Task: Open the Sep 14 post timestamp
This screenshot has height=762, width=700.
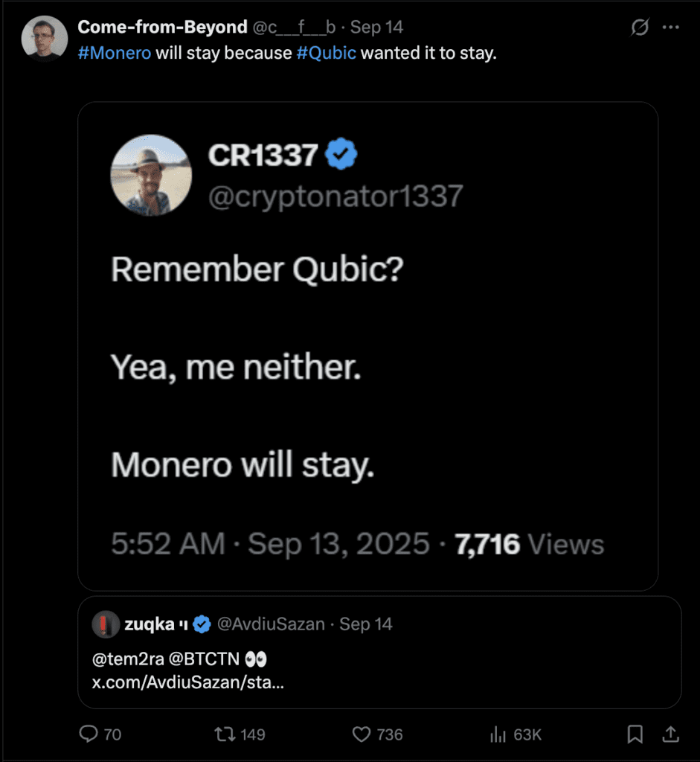Action: [376, 28]
